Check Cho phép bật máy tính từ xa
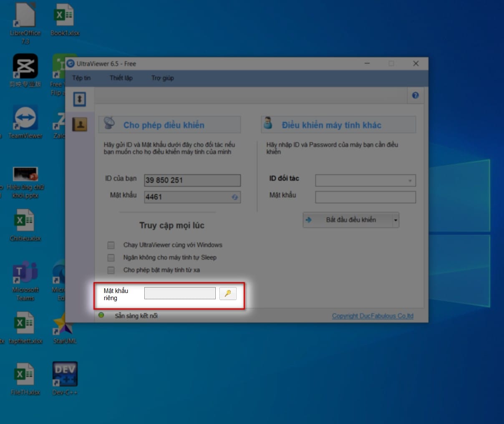 (111, 270)
